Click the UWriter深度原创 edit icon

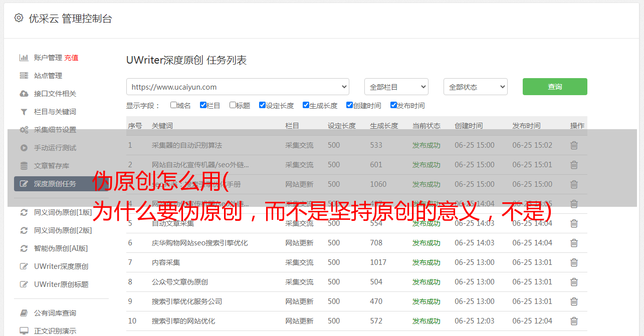24,266
